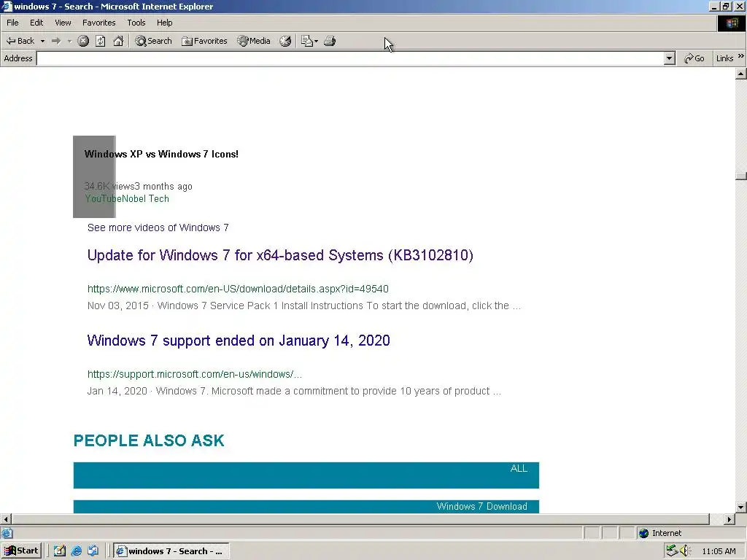The image size is (747, 560).
Task: Open the View menu
Action: pos(63,23)
